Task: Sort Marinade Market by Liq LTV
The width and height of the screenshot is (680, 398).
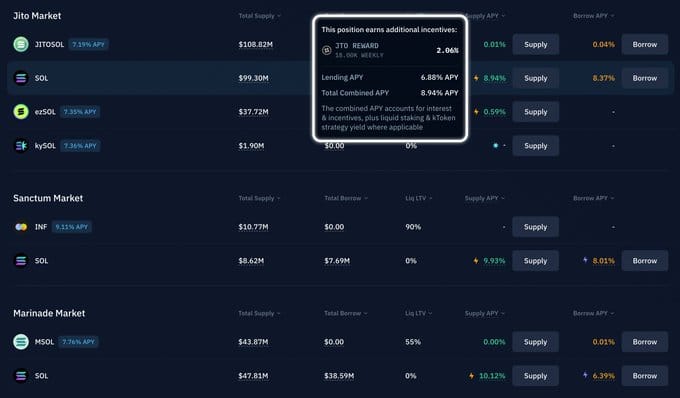Action: 418,313
